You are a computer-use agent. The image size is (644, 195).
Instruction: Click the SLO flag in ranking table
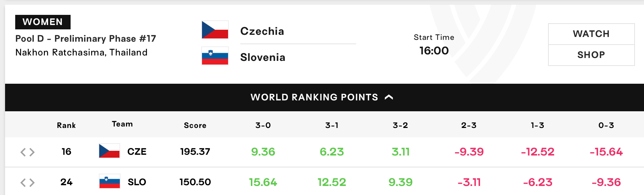[x=109, y=181]
